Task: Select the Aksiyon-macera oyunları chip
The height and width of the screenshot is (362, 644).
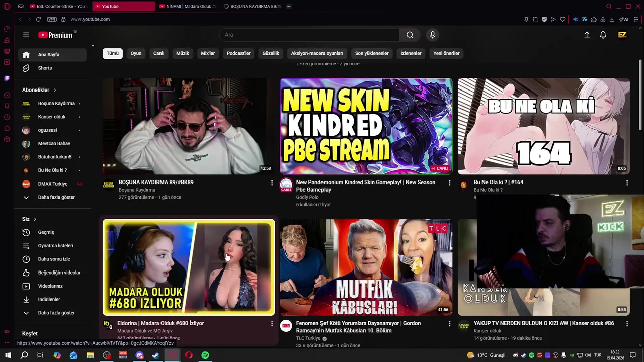Action: pyautogui.click(x=317, y=53)
